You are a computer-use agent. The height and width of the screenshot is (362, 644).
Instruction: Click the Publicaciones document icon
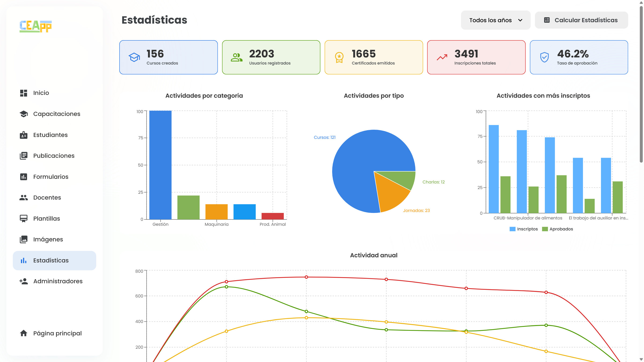(x=23, y=156)
